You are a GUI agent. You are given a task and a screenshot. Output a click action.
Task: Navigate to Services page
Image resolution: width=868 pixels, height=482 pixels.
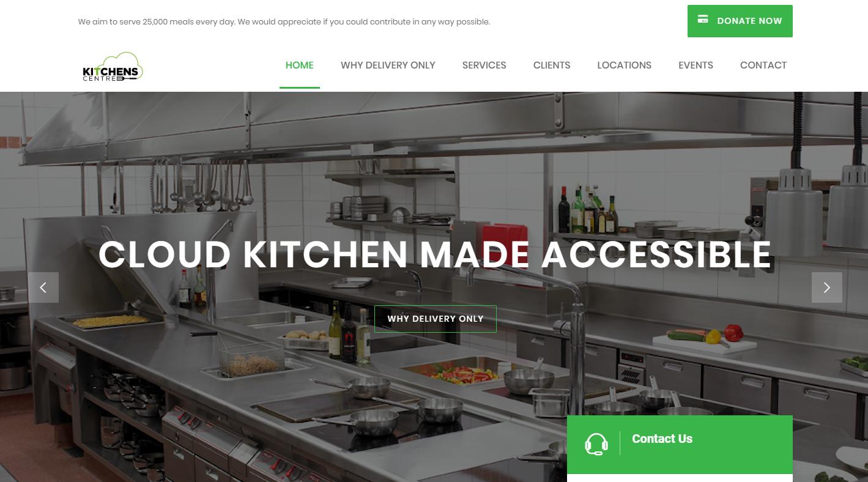(x=484, y=65)
